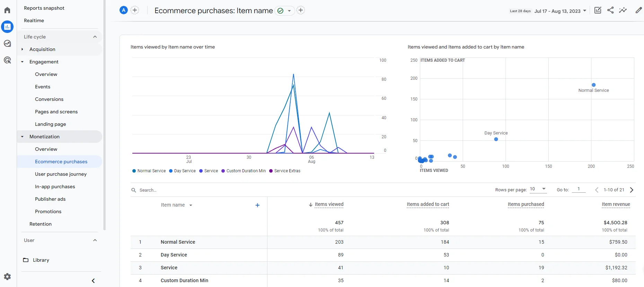Sort by Items purchased column
644x287 pixels.
click(526, 205)
